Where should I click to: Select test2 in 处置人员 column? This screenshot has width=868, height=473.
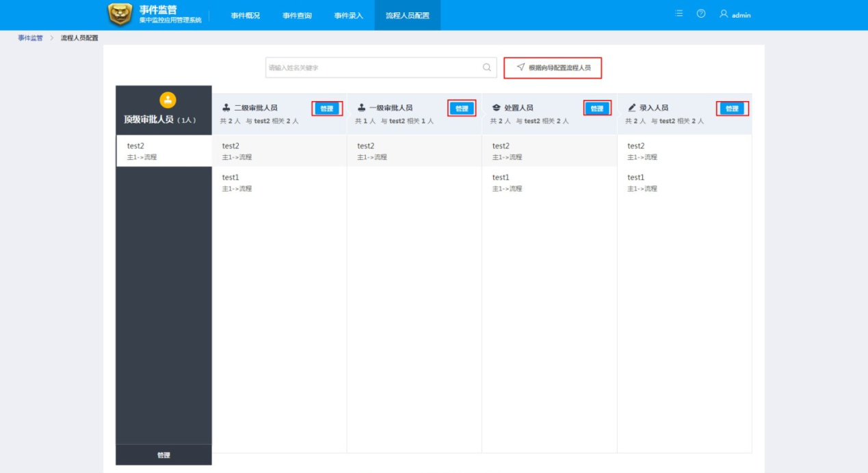[549, 151]
